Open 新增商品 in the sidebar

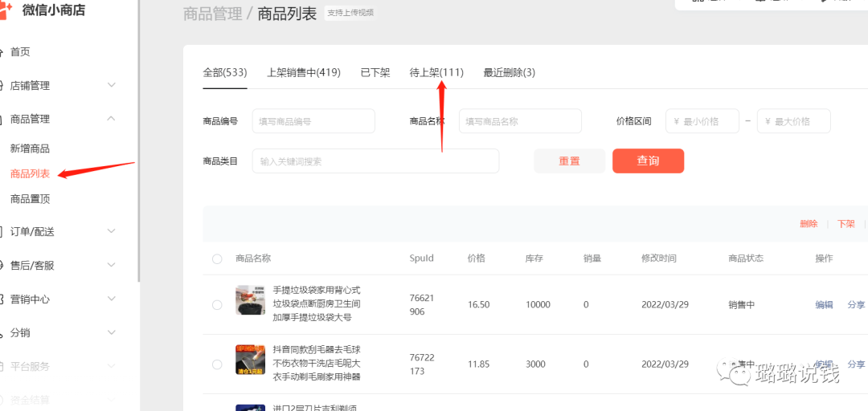point(30,149)
